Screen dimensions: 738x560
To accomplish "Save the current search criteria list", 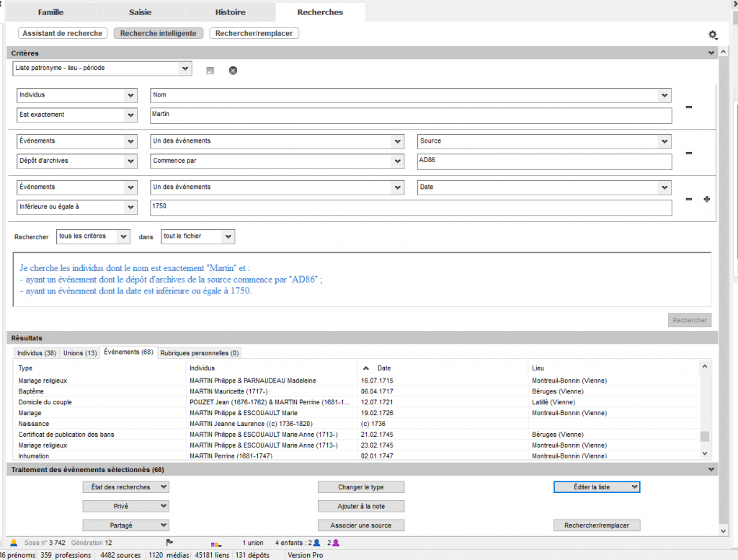I will (210, 71).
